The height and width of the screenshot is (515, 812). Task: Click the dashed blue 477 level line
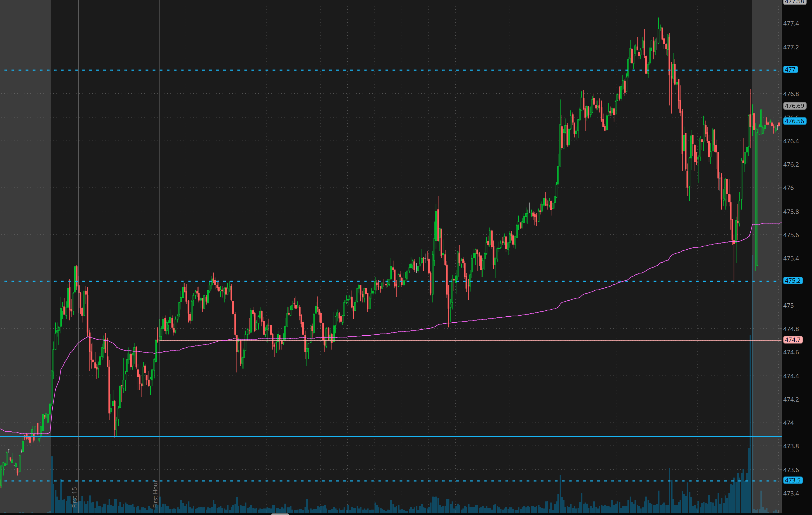(337, 70)
